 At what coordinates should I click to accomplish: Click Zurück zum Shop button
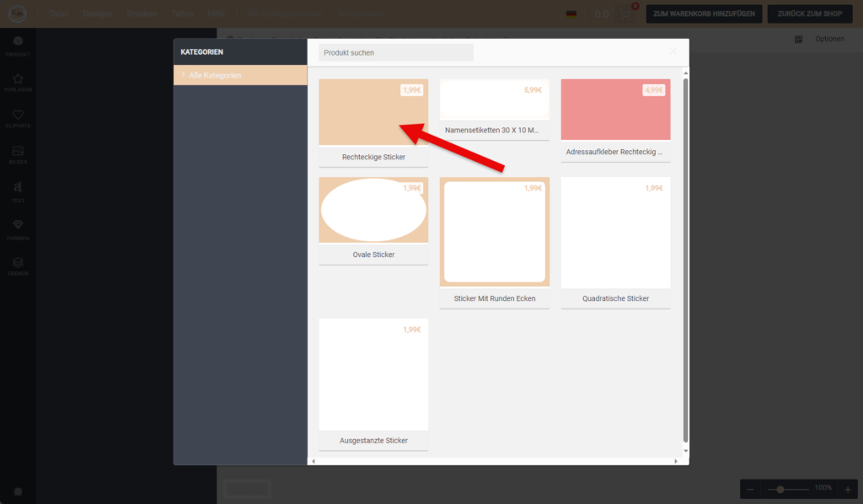[x=809, y=13]
